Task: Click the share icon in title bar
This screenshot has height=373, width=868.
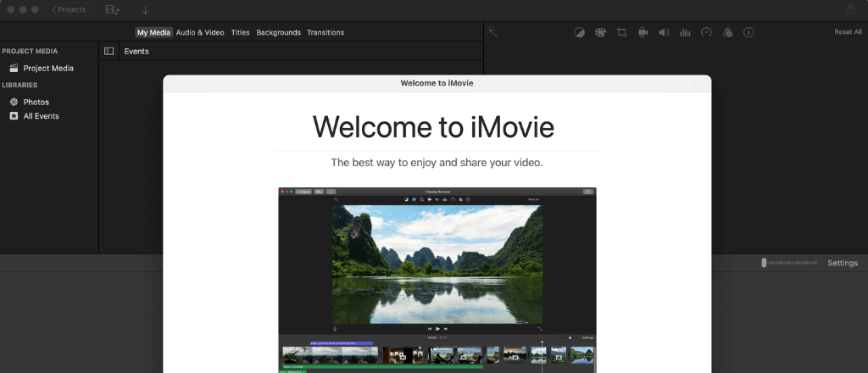Action: tap(851, 9)
